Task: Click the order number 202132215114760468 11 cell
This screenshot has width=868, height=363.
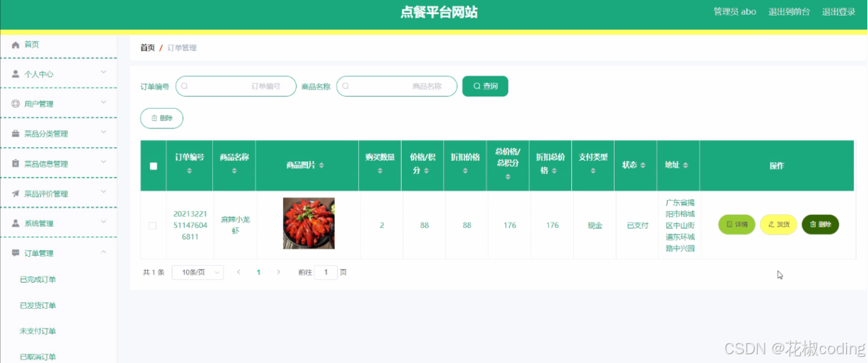Action: [x=190, y=225]
